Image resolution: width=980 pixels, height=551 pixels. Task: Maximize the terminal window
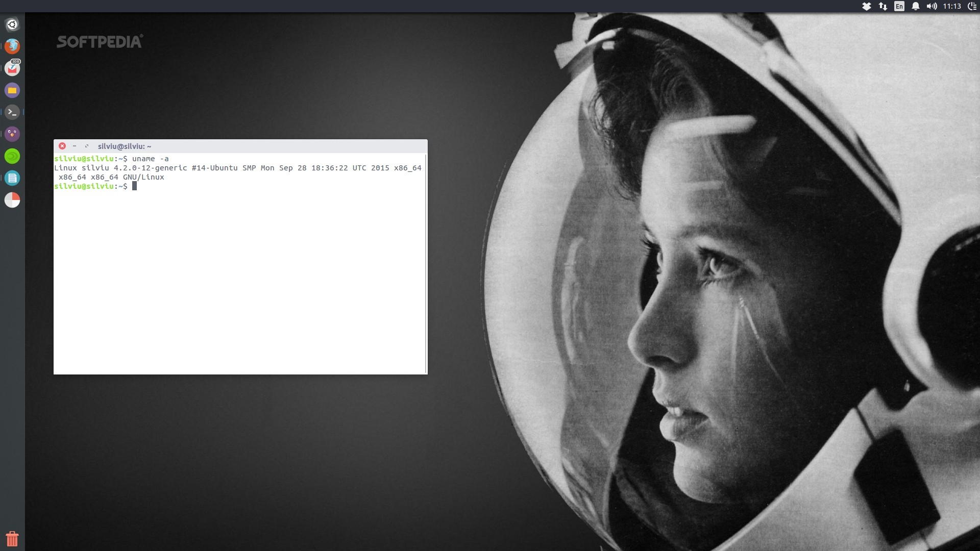point(87,146)
